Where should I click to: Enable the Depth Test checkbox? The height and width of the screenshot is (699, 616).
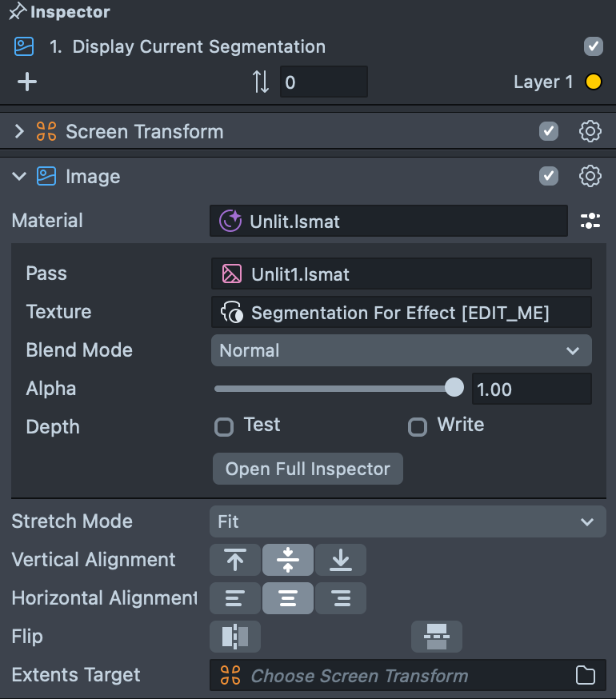pyautogui.click(x=224, y=427)
